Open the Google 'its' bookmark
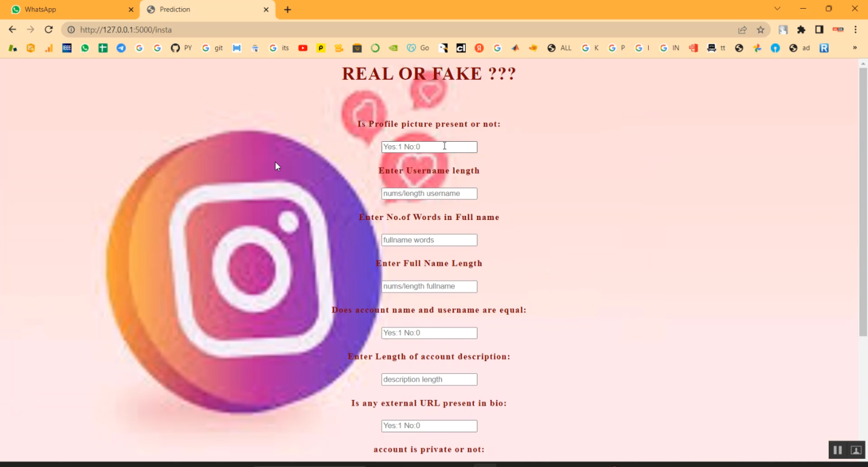The width and height of the screenshot is (868, 467). (279, 48)
